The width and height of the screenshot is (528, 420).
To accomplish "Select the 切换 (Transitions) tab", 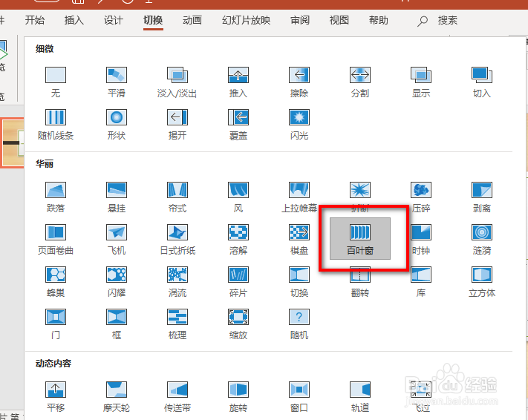I will coord(153,20).
